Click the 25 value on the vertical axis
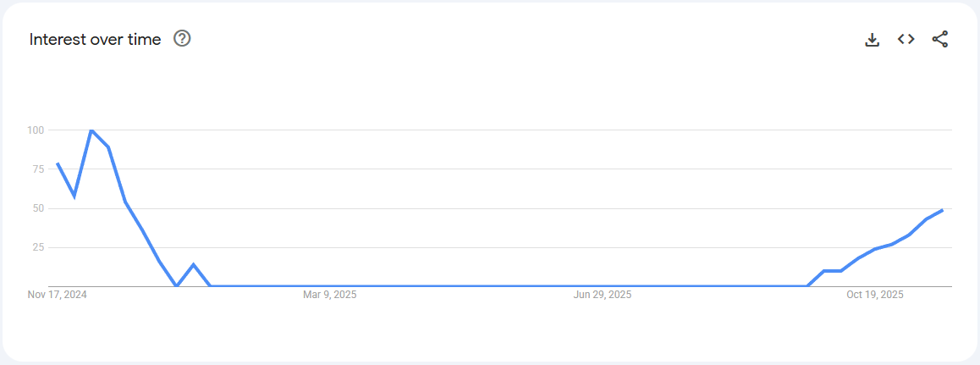The image size is (980, 365). click(x=37, y=247)
